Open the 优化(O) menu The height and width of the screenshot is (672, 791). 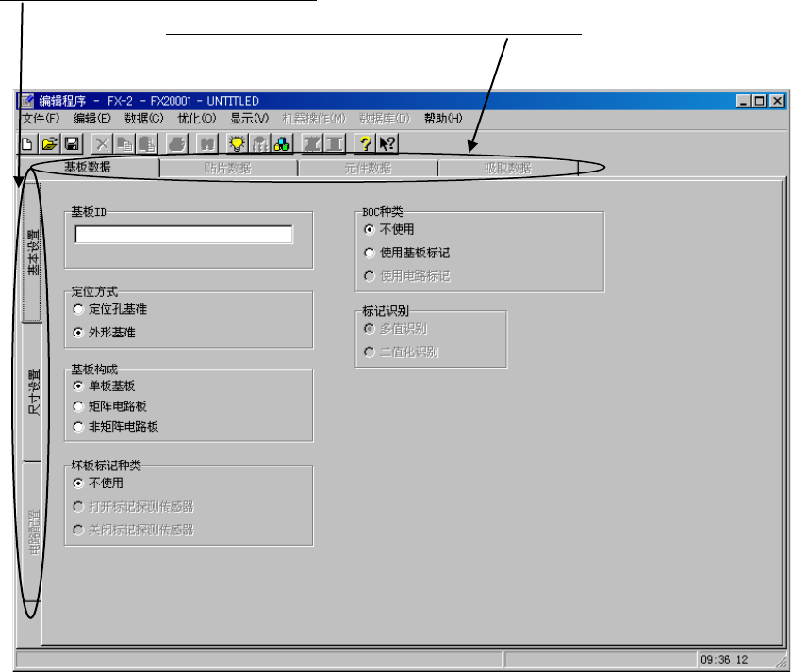click(197, 118)
